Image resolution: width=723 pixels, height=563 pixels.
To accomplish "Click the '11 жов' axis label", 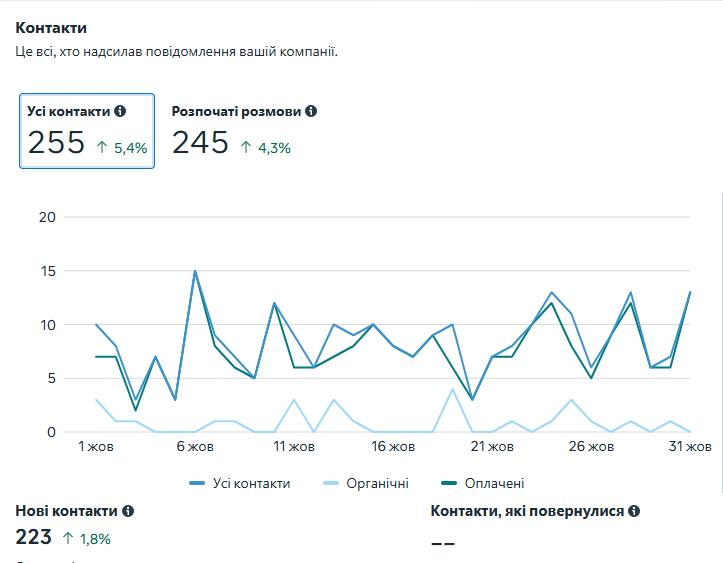I will tap(294, 446).
